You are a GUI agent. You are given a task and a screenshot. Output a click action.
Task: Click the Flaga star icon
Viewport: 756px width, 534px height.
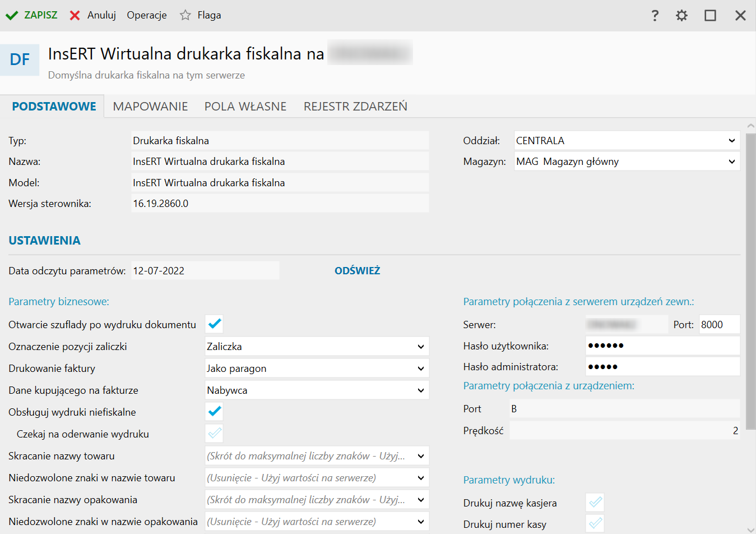(185, 15)
